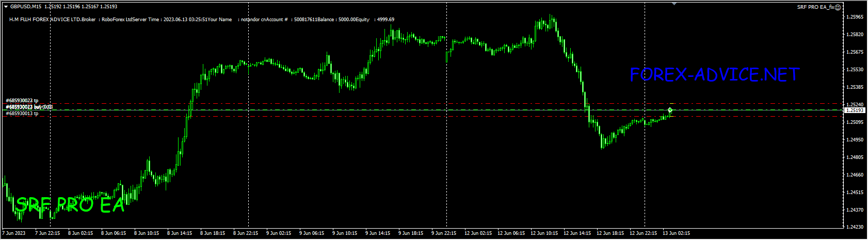The image size is (868, 240).
Task: Click the 9 Jun 10:15 time label
Action: [345, 233]
